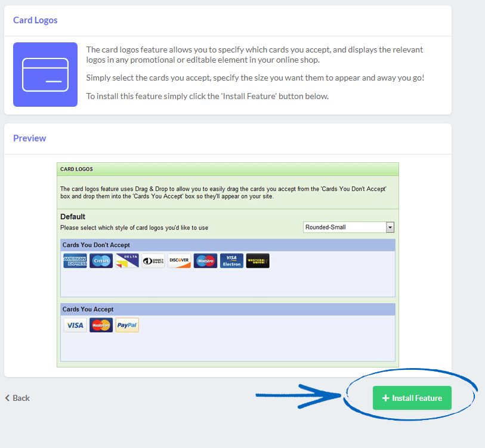Click the blue credit card feature icon
Screen dimensions: 485x448
pyautogui.click(x=45, y=75)
